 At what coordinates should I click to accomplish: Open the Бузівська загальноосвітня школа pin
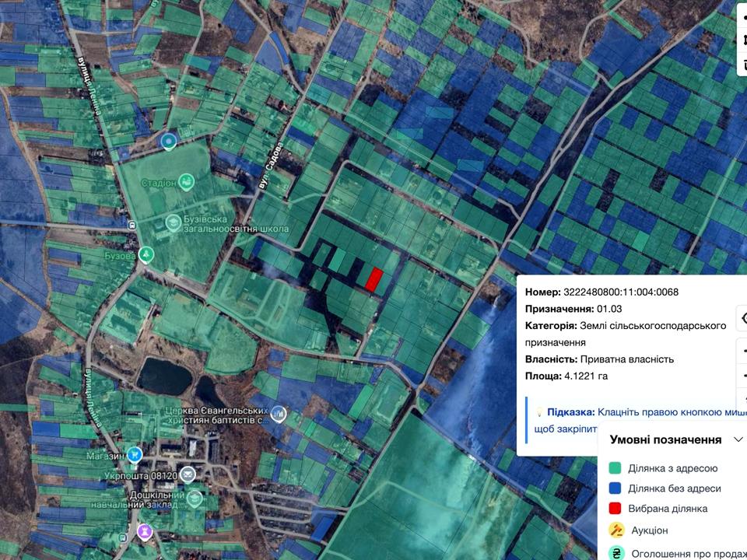(x=173, y=224)
